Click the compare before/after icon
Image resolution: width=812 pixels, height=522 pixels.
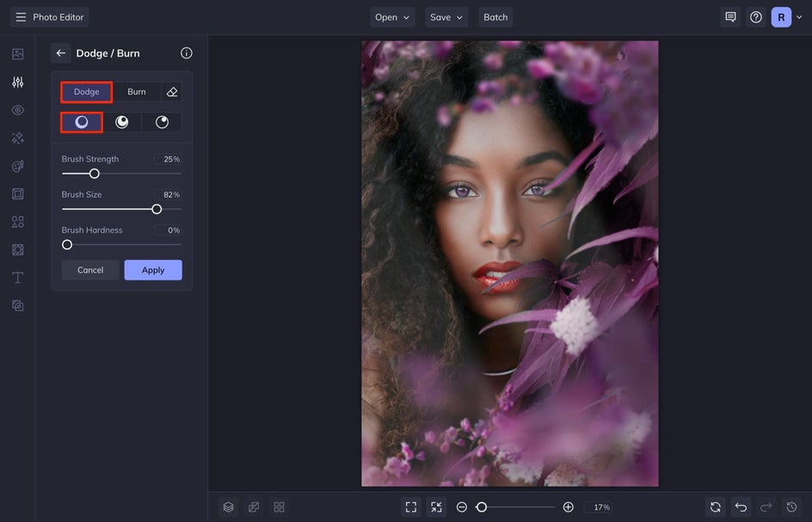click(254, 507)
